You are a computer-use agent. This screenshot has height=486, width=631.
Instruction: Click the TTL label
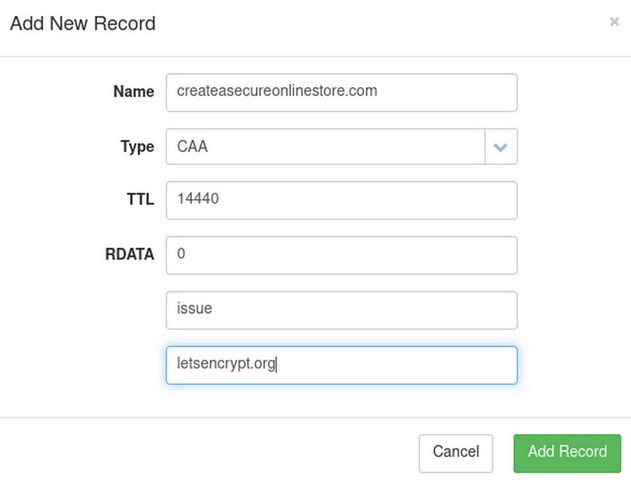(x=140, y=199)
